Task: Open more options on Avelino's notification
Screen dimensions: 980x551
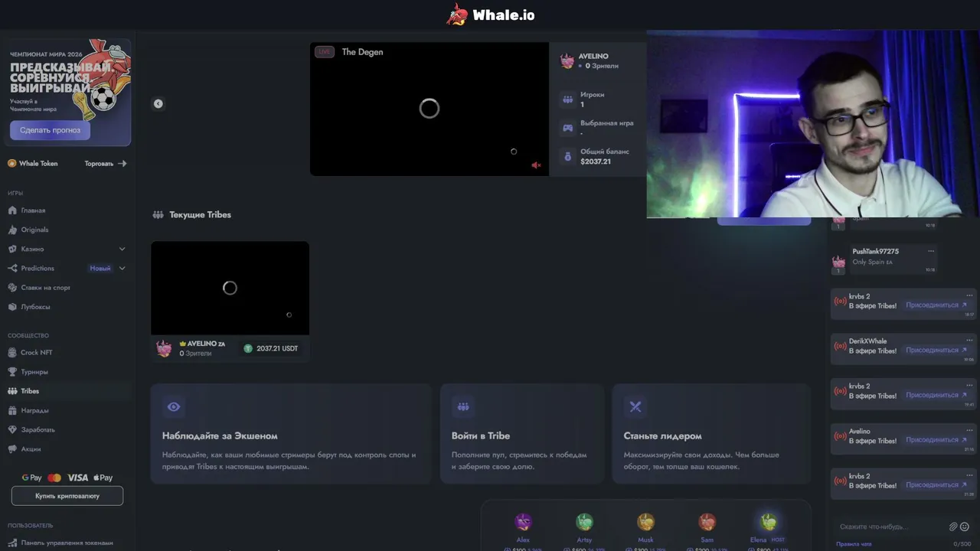Action: click(969, 431)
